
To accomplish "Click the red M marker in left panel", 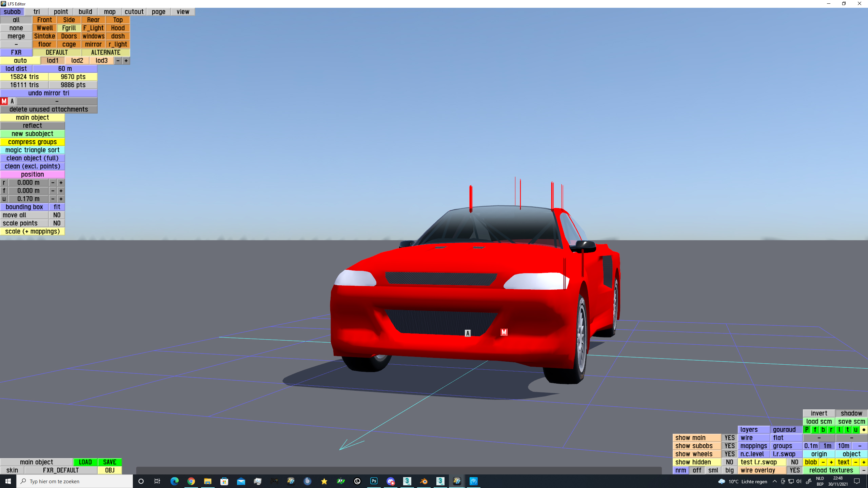I will (x=4, y=101).
